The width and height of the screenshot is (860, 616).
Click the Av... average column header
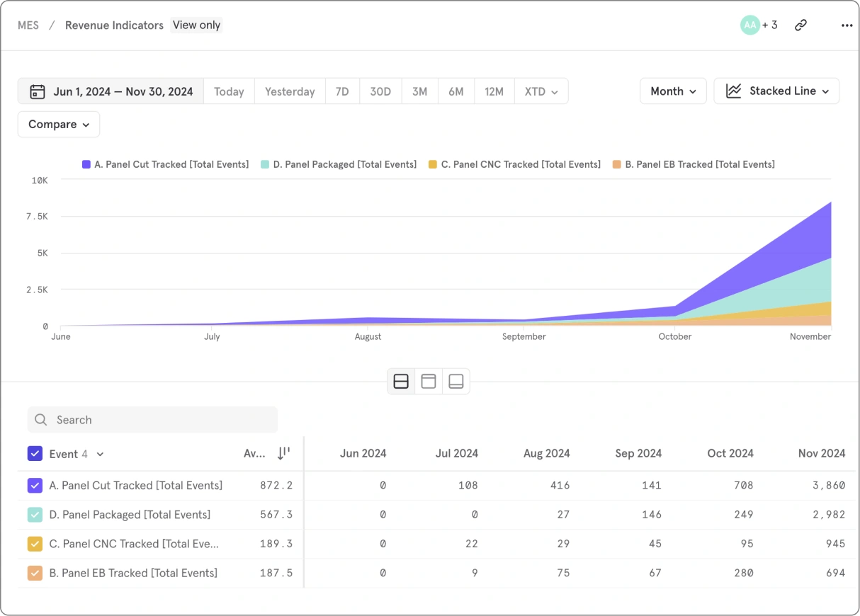pos(254,454)
